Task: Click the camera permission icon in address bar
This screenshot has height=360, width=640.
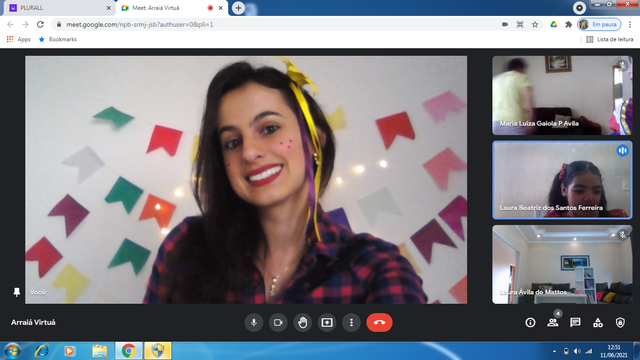Action: (505, 24)
